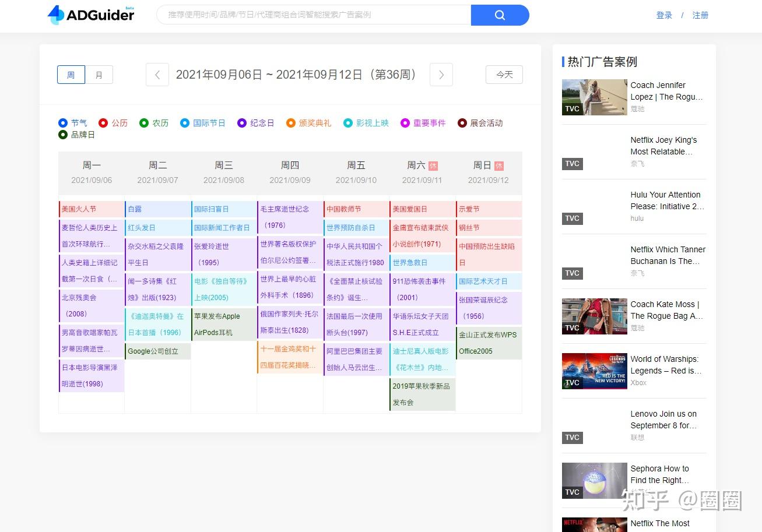Open the 十一届金鸡奖 awards event
The width and height of the screenshot is (762, 532).
(290, 357)
